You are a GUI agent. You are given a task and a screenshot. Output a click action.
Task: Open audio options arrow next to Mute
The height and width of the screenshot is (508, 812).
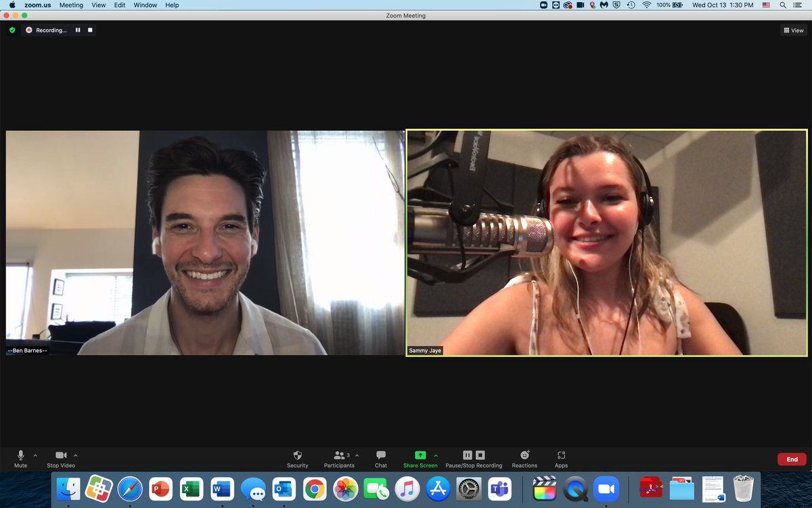point(35,455)
